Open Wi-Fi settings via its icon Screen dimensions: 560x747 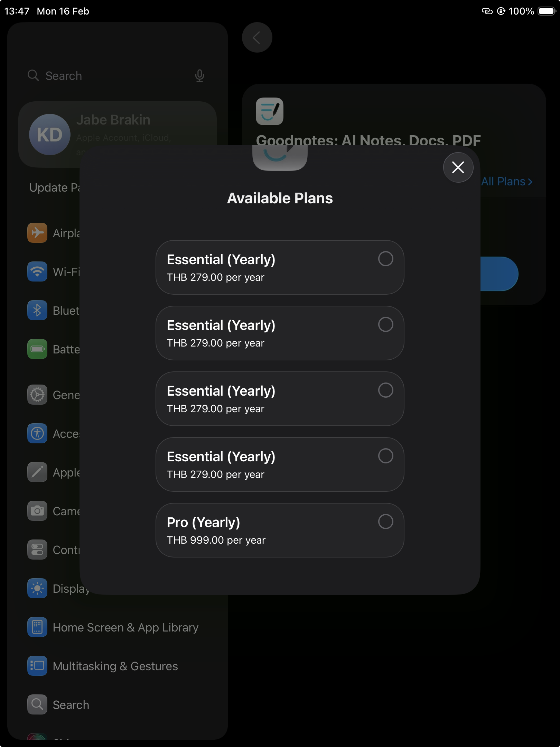click(37, 271)
